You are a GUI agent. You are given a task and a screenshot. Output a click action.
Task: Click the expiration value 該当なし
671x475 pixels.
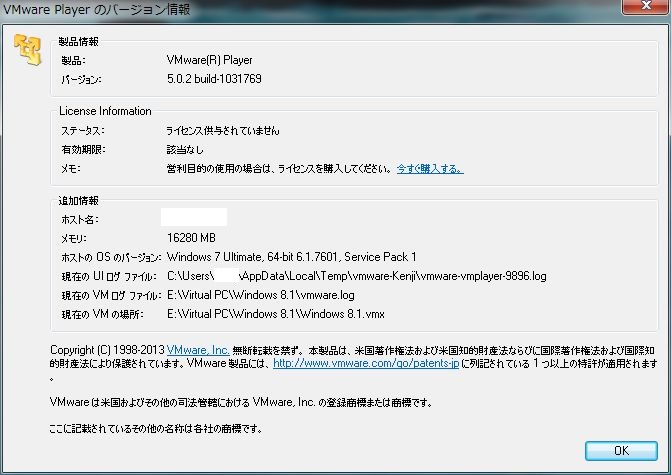point(185,150)
